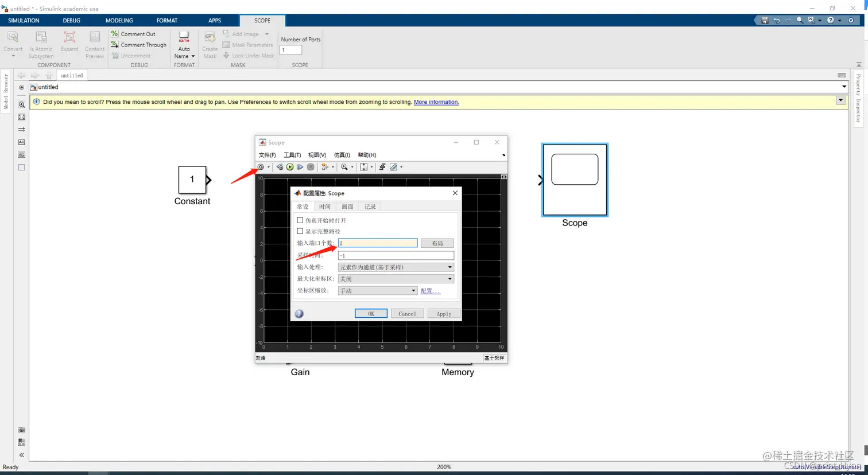
Task: Click the 布局 layout button
Action: click(x=437, y=243)
